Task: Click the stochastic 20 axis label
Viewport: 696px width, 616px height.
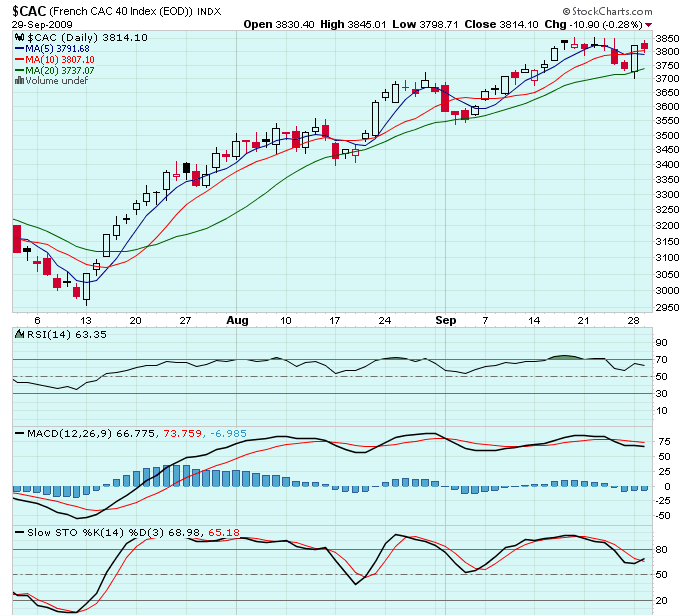Action: pos(661,600)
